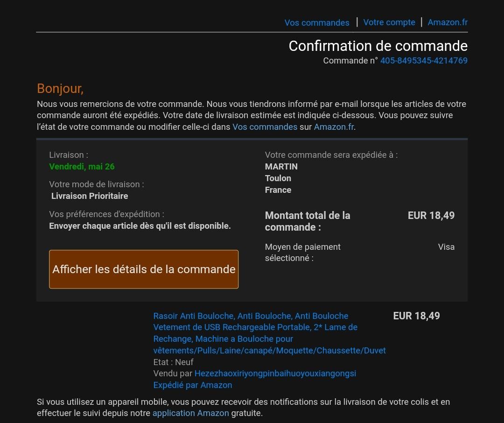Click Afficher les détails de la commande

pyautogui.click(x=144, y=269)
